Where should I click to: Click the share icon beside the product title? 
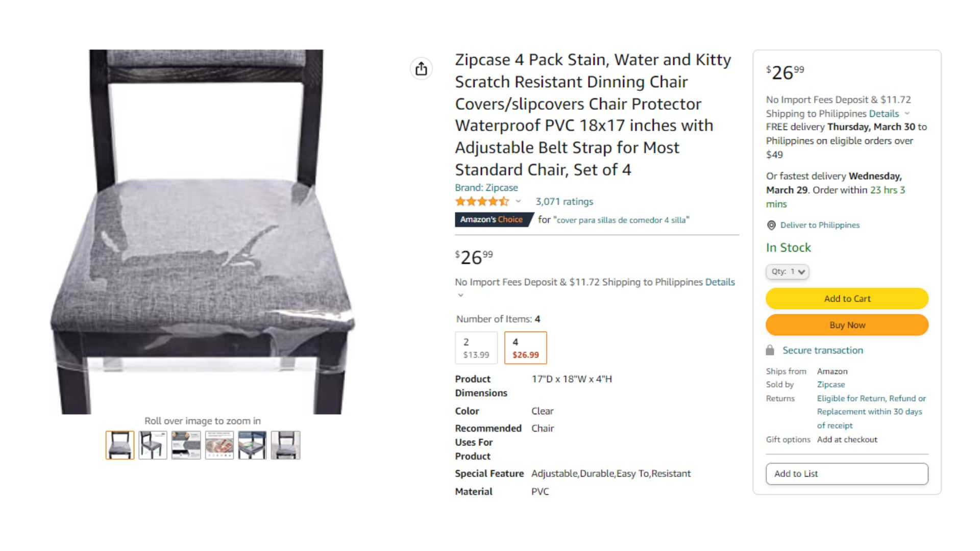point(421,68)
